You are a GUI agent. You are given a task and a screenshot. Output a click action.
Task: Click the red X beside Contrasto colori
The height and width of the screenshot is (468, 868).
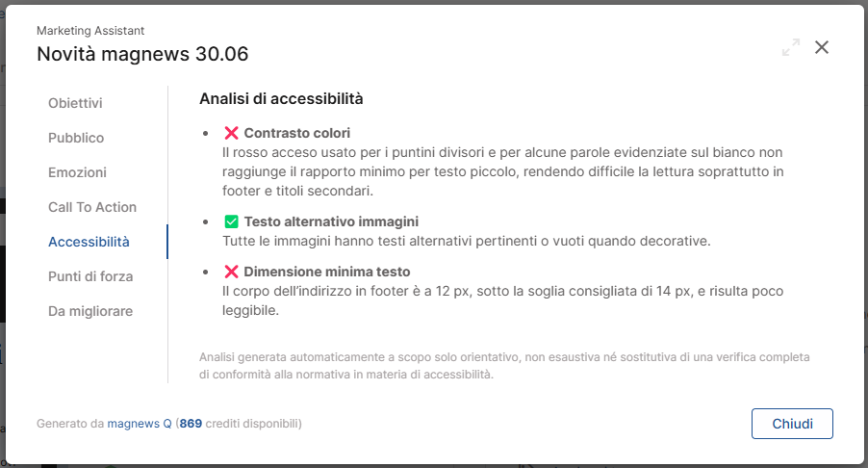pos(231,133)
